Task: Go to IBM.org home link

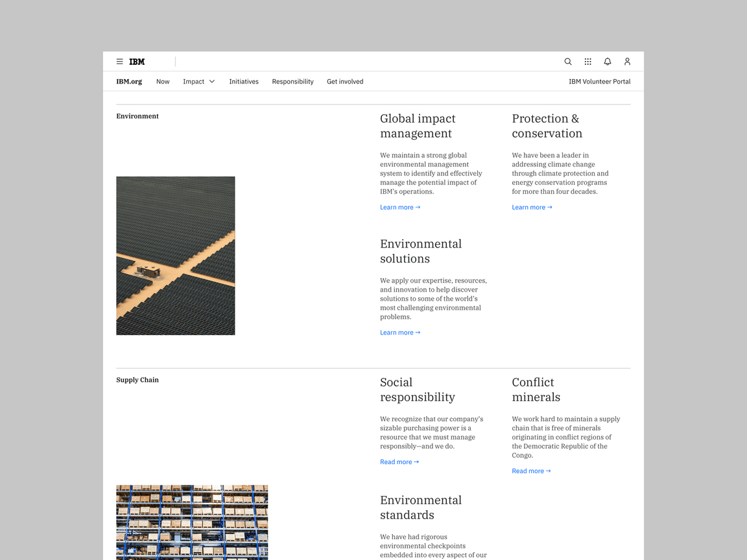Action: (x=129, y=82)
